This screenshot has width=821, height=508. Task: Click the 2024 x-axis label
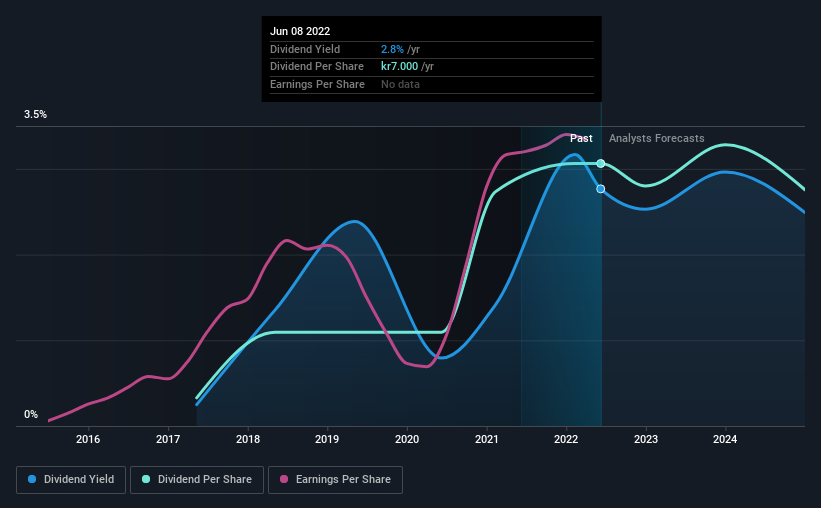click(x=725, y=439)
